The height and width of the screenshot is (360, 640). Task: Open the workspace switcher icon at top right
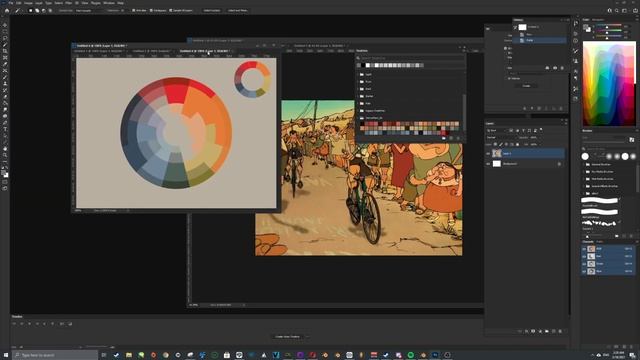624,11
